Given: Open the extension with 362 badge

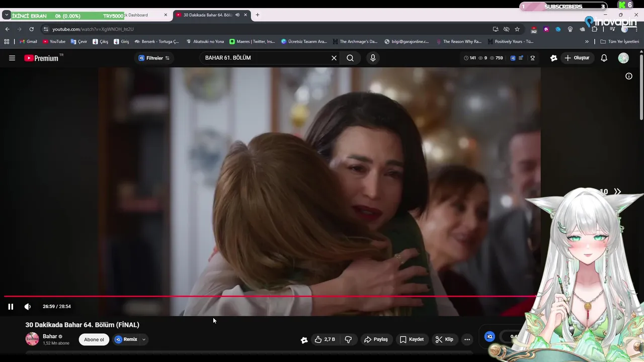Looking at the screenshot, I should point(534,30).
